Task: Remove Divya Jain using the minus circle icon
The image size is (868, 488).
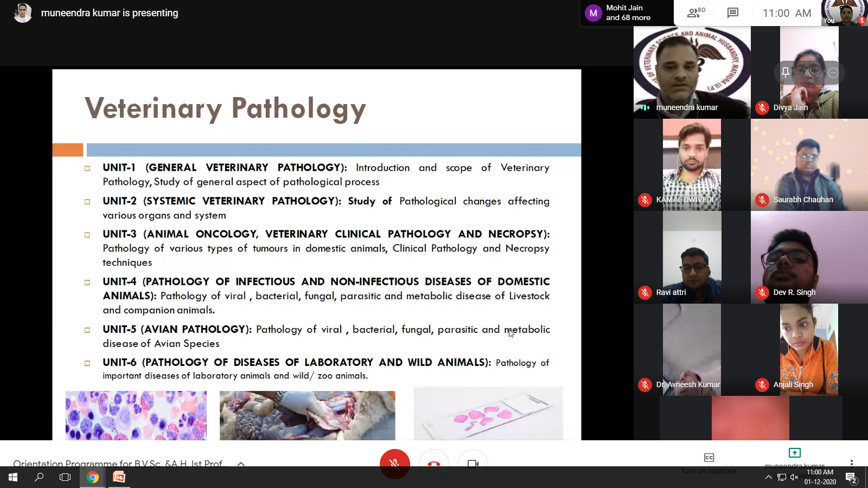Action: 833,72
